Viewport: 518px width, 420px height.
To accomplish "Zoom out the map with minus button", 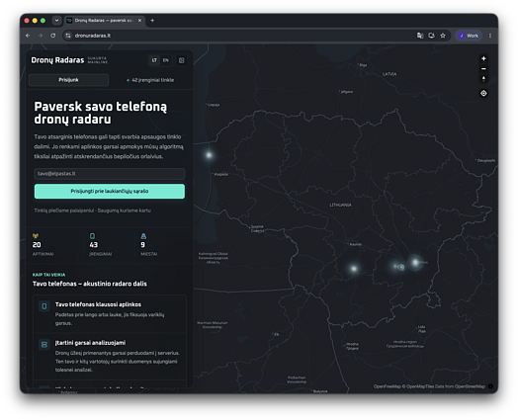I will point(483,68).
